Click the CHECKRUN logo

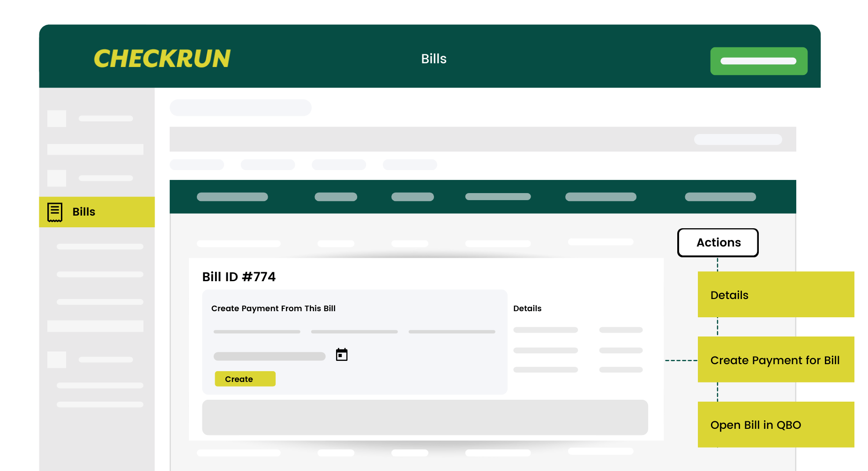coord(162,58)
